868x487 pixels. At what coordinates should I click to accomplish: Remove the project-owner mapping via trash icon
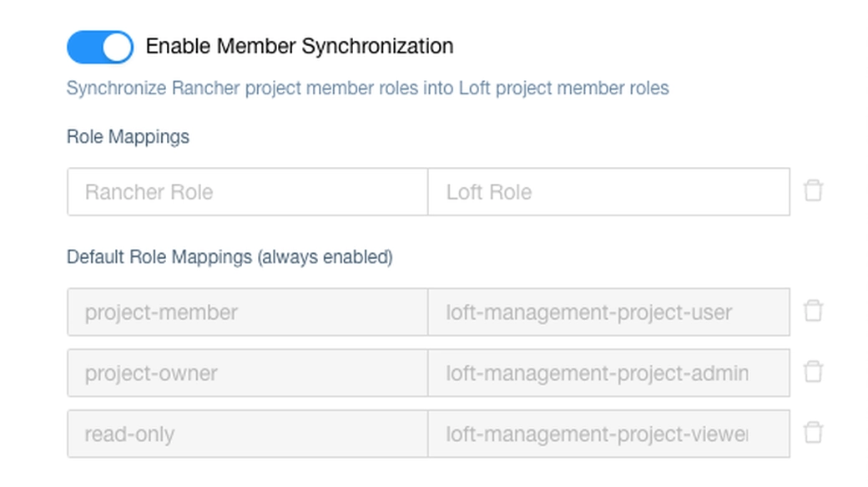pos(813,373)
